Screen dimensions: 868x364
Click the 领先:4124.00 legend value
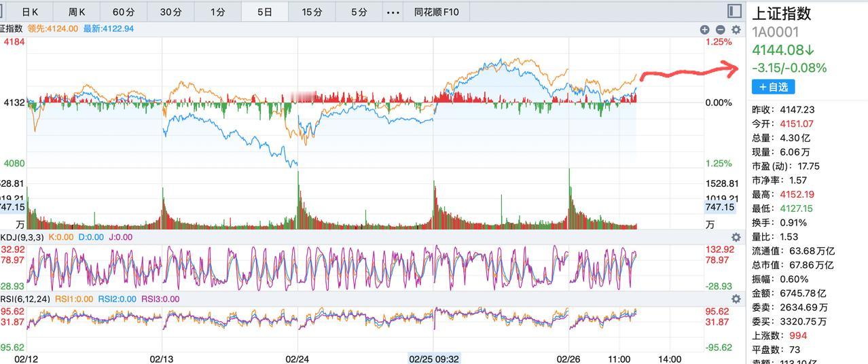tap(53, 29)
